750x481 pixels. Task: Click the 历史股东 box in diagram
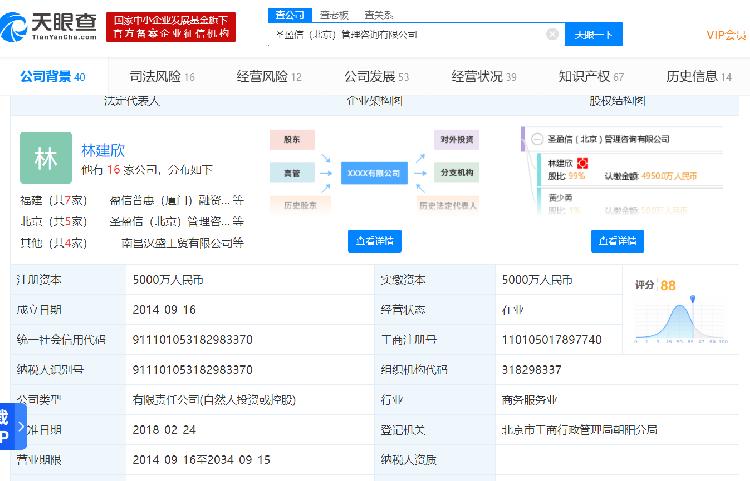click(300, 205)
